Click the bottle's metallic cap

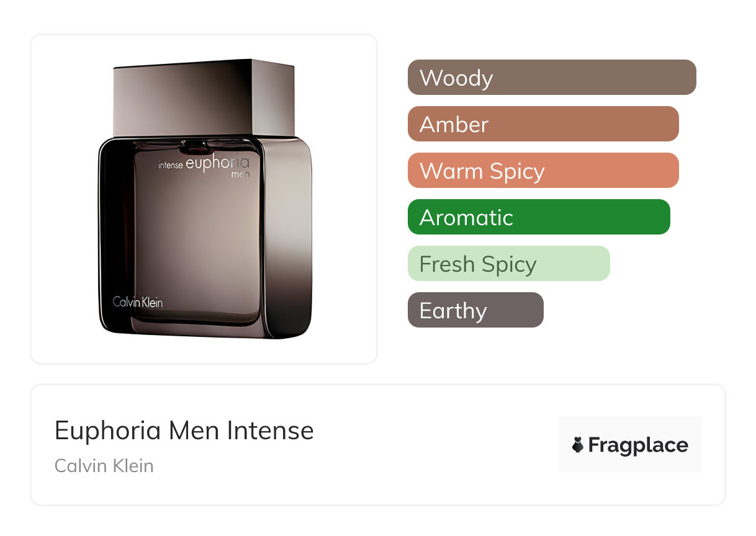(x=204, y=97)
